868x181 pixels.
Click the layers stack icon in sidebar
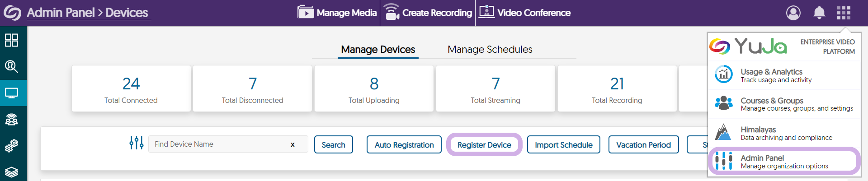click(11, 172)
